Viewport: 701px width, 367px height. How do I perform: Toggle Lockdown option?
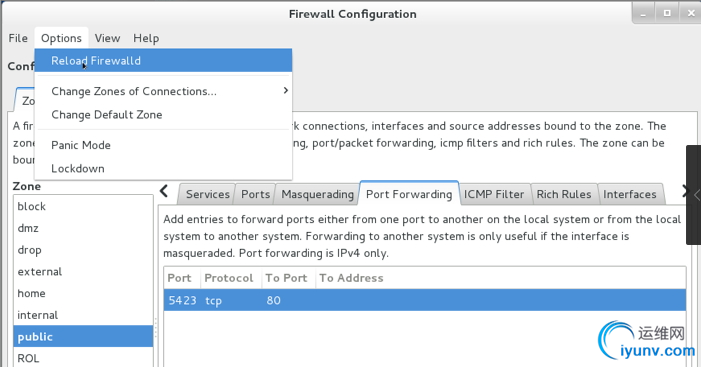pos(163,169)
